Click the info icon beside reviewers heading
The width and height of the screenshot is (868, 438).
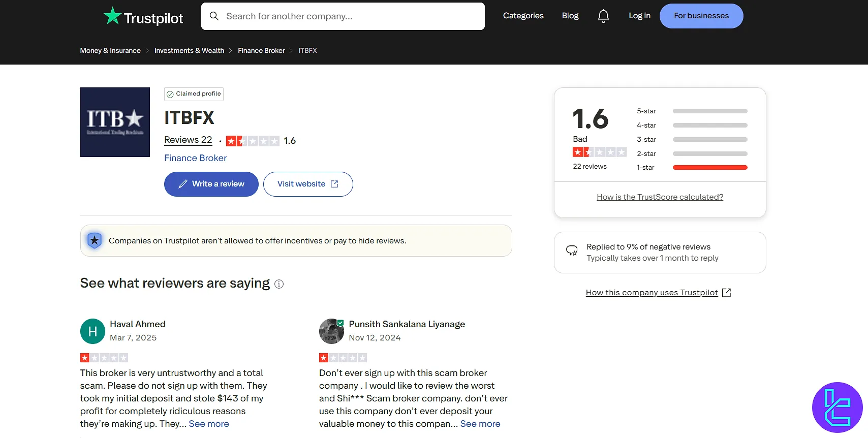coord(279,284)
